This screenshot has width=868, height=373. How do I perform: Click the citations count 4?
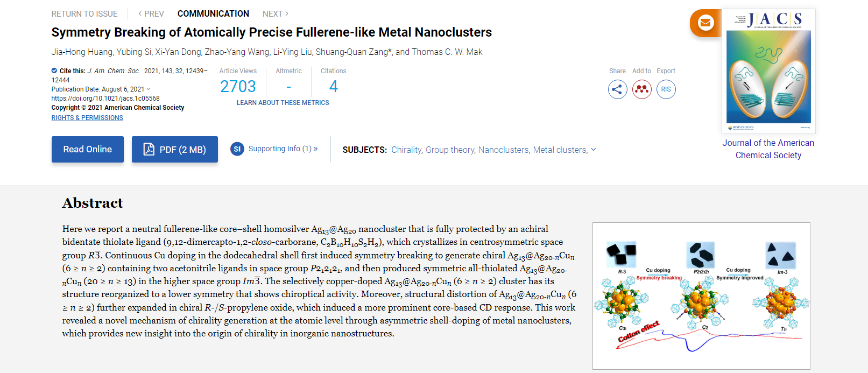333,87
